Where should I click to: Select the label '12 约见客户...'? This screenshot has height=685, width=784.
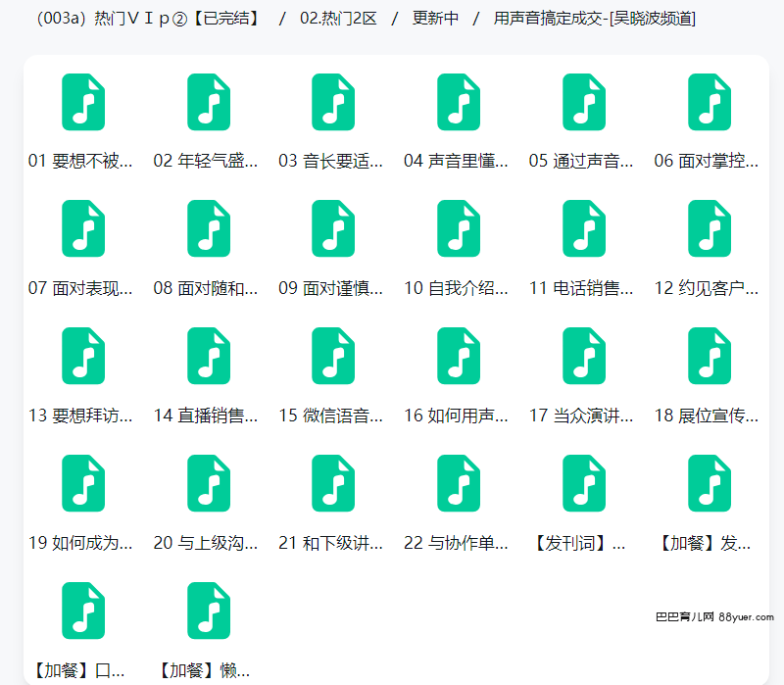pyautogui.click(x=707, y=288)
